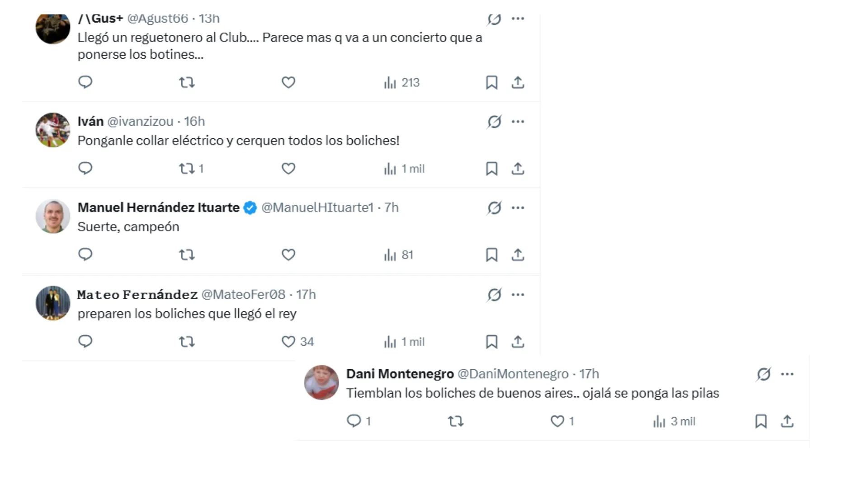Bookmark Manuel Hernández Ituarte's reply

(492, 255)
